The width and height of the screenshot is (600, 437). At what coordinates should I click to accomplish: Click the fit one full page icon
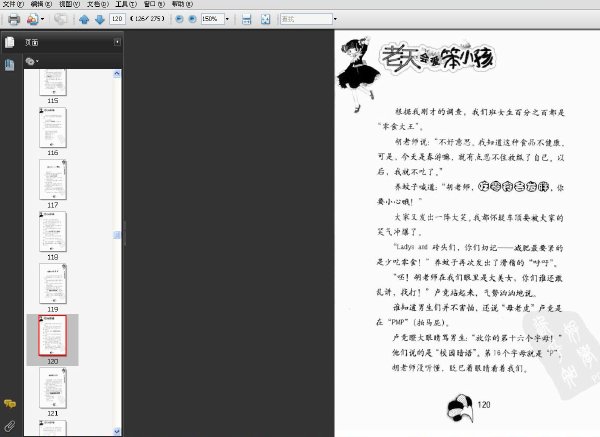click(265, 19)
